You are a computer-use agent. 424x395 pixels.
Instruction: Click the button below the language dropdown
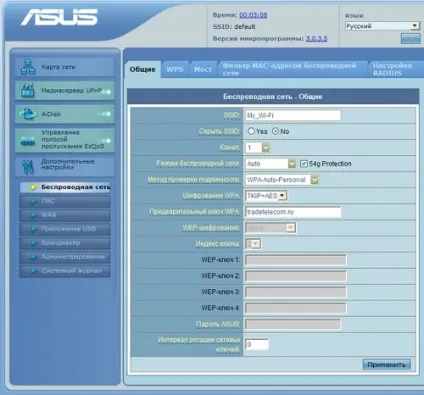410,38
